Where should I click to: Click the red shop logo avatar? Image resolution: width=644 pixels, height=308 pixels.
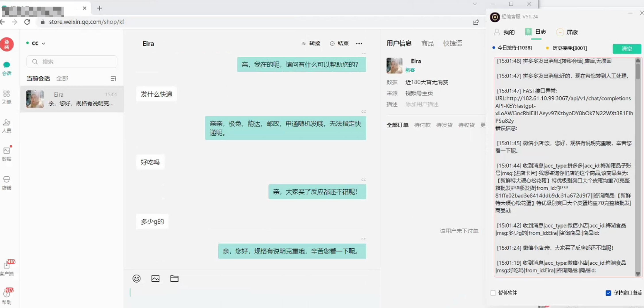click(x=7, y=44)
